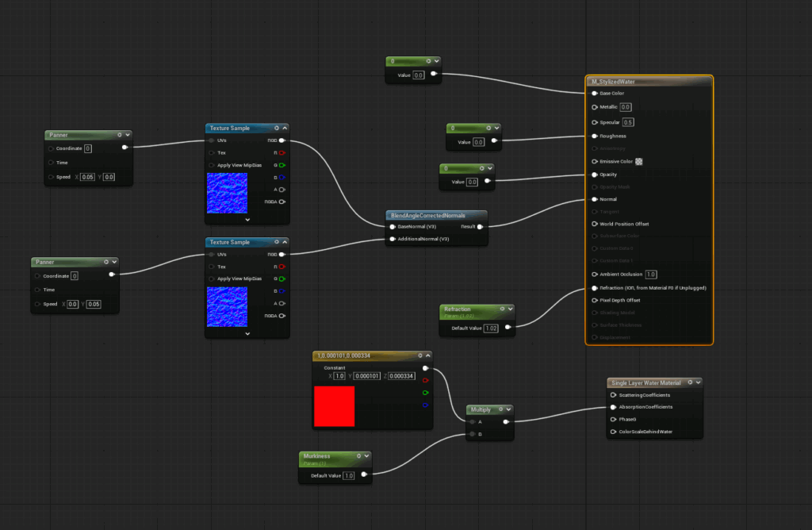Click the World Position Offset pin
This screenshot has width=812, height=530.
(x=595, y=224)
